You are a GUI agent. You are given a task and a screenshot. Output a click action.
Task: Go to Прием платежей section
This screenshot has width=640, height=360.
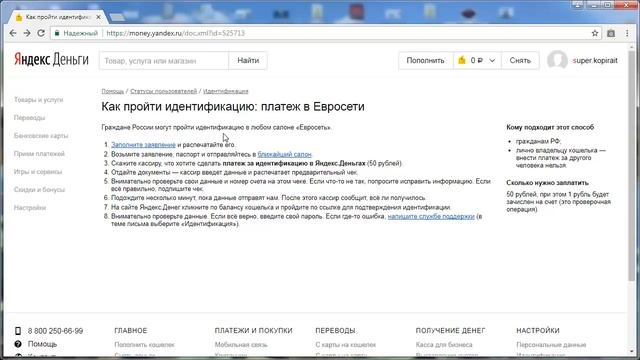coord(39,153)
